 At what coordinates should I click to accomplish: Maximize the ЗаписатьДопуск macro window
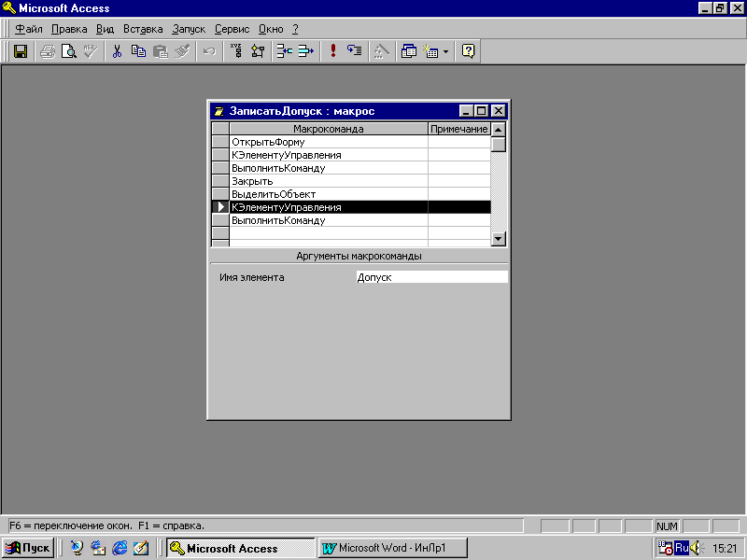click(481, 111)
